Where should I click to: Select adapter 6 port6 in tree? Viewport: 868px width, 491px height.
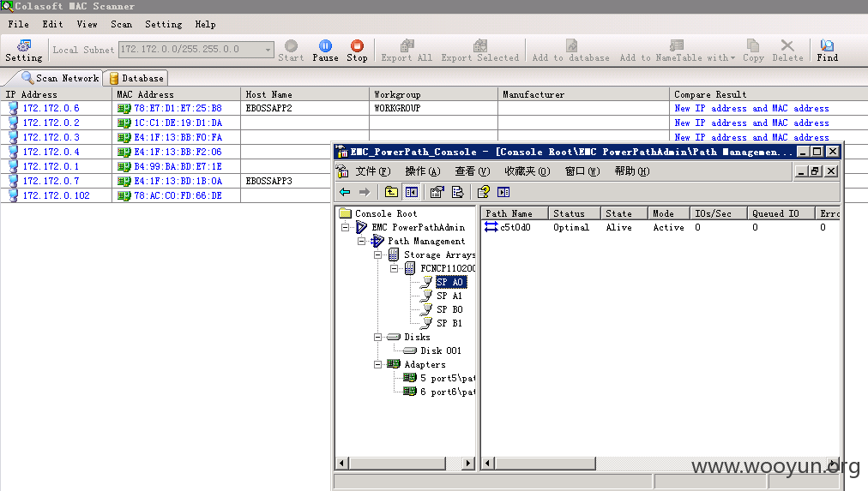click(x=447, y=392)
